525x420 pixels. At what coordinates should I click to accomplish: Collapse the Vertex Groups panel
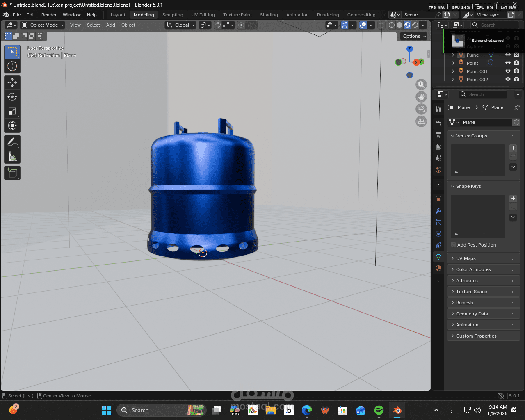click(x=452, y=136)
